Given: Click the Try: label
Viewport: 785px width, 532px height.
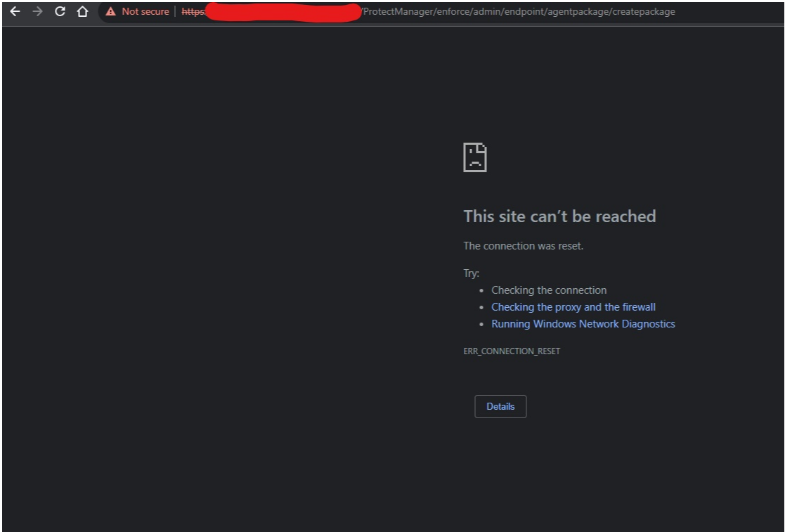Looking at the screenshot, I should pos(471,273).
